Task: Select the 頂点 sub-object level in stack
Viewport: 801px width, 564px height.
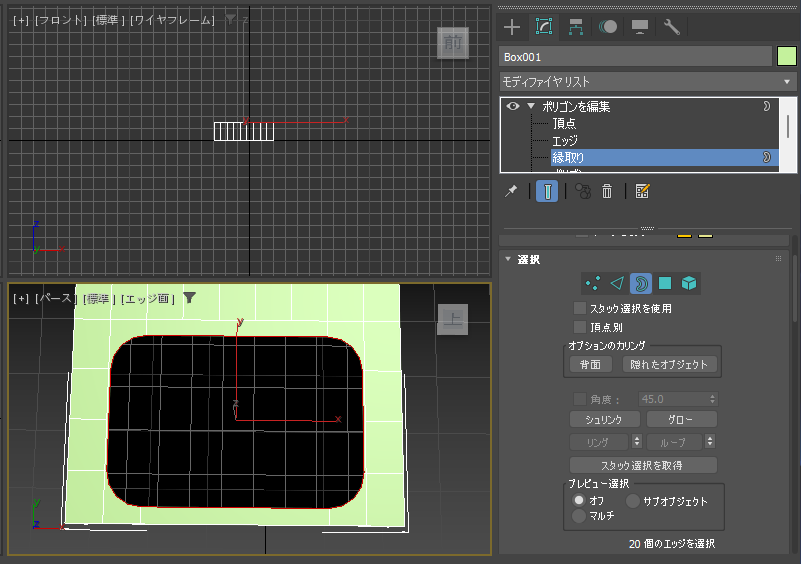Action: pyautogui.click(x=564, y=123)
